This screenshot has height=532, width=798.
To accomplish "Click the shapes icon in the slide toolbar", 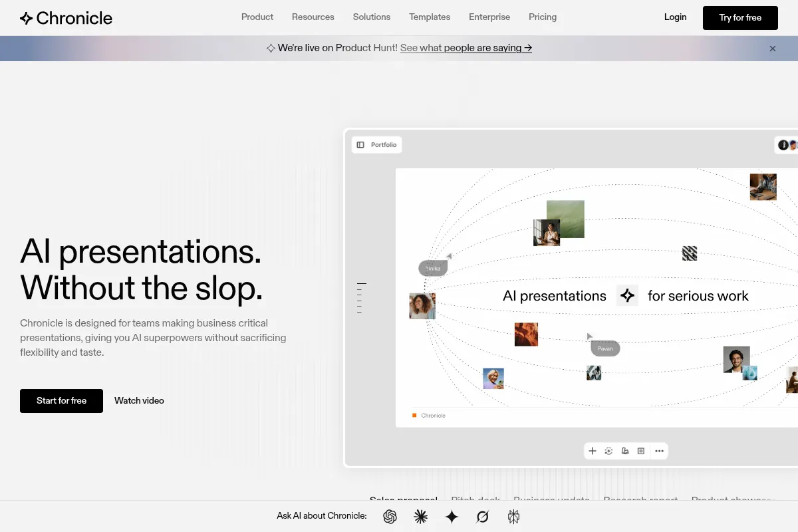I will [x=625, y=451].
